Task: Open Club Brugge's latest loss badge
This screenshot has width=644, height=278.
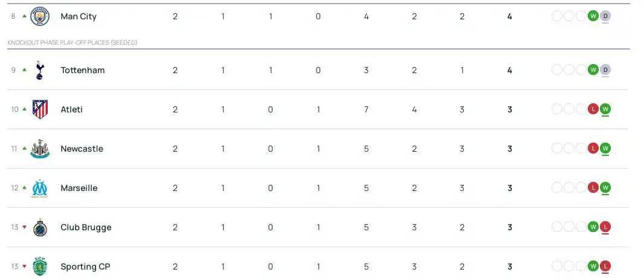Action: (605, 227)
